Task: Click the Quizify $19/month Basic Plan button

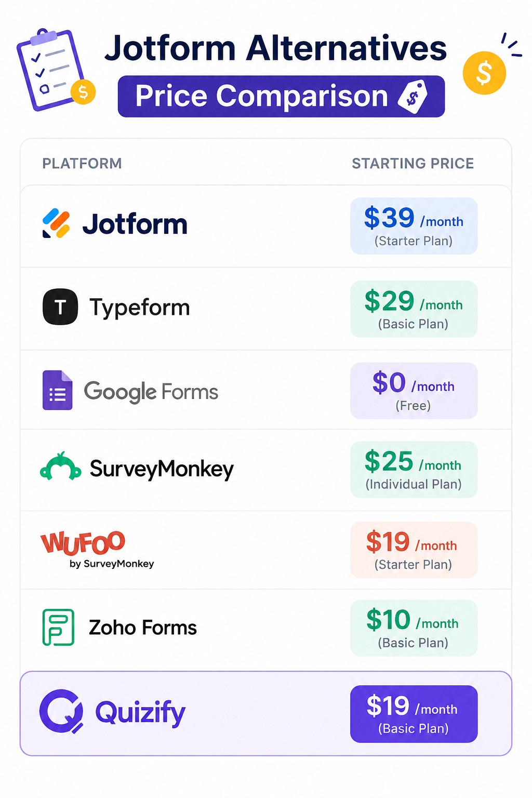Action: point(414,714)
